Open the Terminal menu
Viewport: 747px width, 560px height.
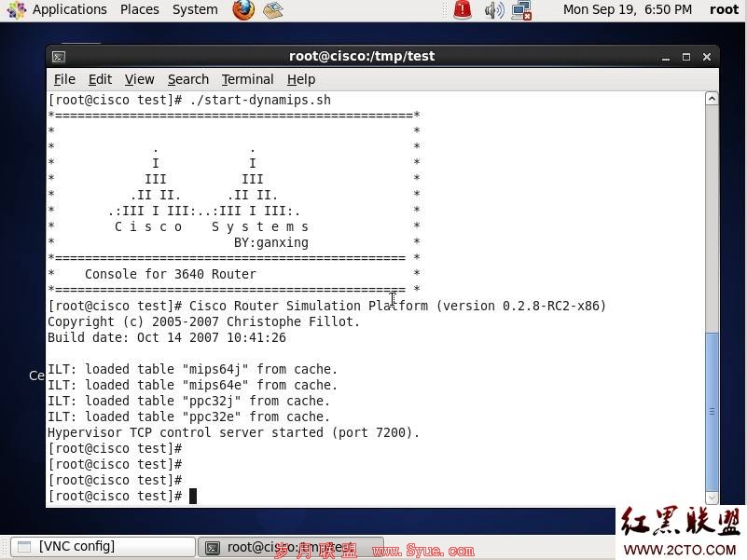pyautogui.click(x=248, y=79)
